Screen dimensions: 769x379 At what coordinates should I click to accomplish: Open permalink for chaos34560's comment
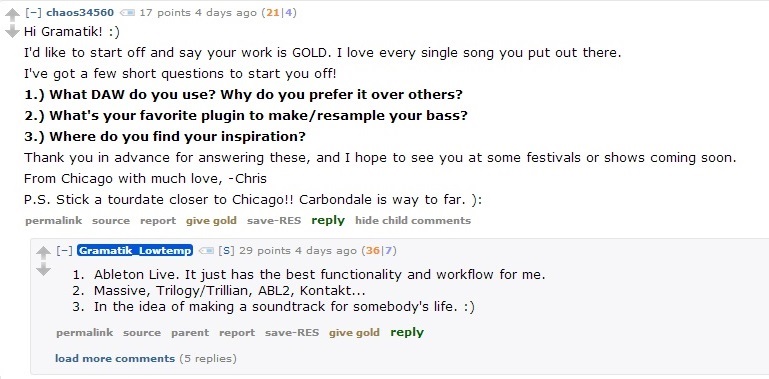pyautogui.click(x=53, y=221)
